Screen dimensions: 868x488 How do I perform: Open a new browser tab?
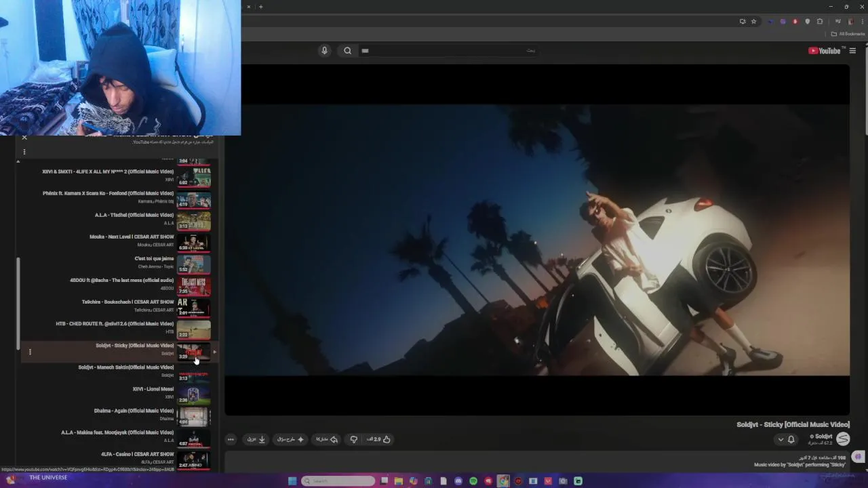click(260, 7)
